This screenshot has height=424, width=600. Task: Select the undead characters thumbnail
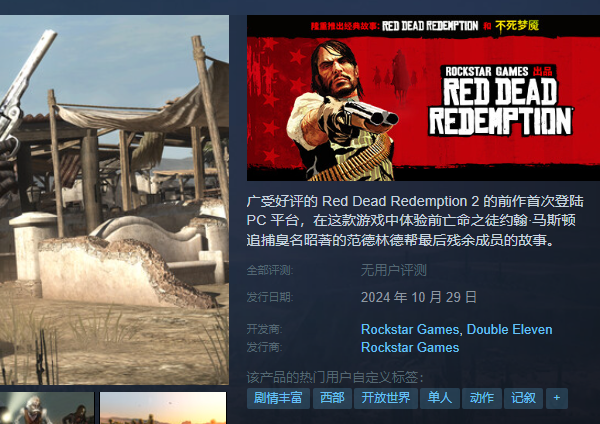coord(47,408)
